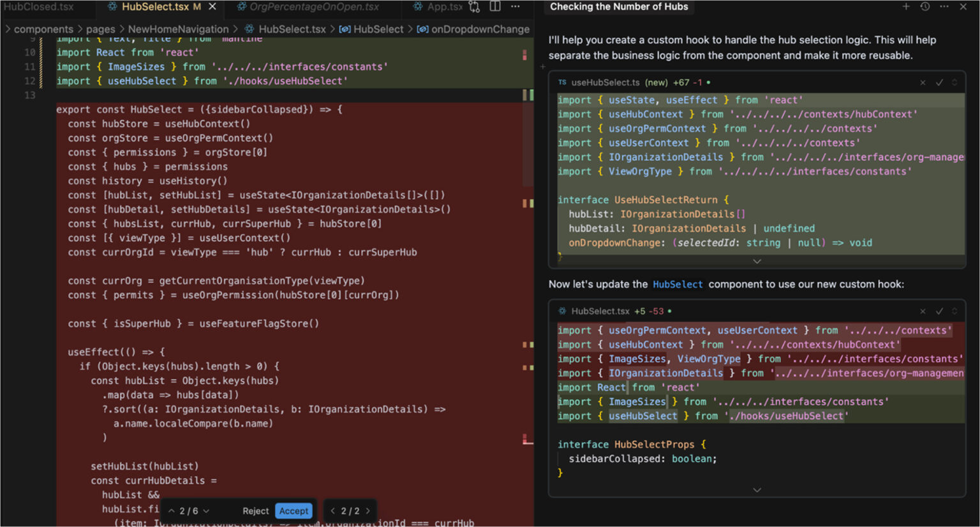This screenshot has width=980, height=527.
Task: Go to next change in 2/6 navigator
Action: coord(206,511)
